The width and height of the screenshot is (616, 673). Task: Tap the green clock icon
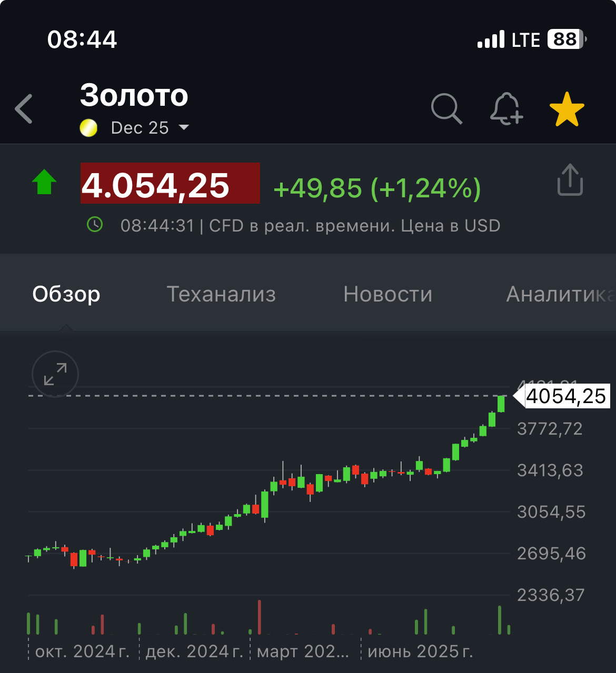click(95, 225)
